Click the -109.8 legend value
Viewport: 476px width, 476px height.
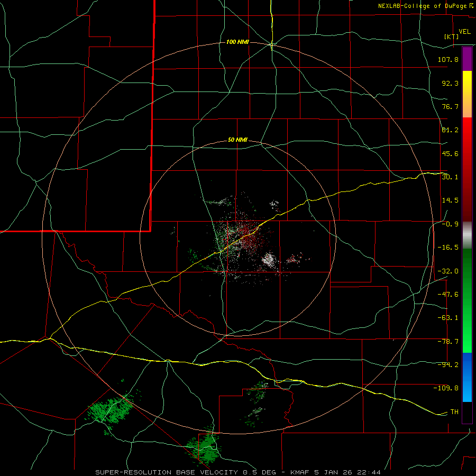(446, 388)
